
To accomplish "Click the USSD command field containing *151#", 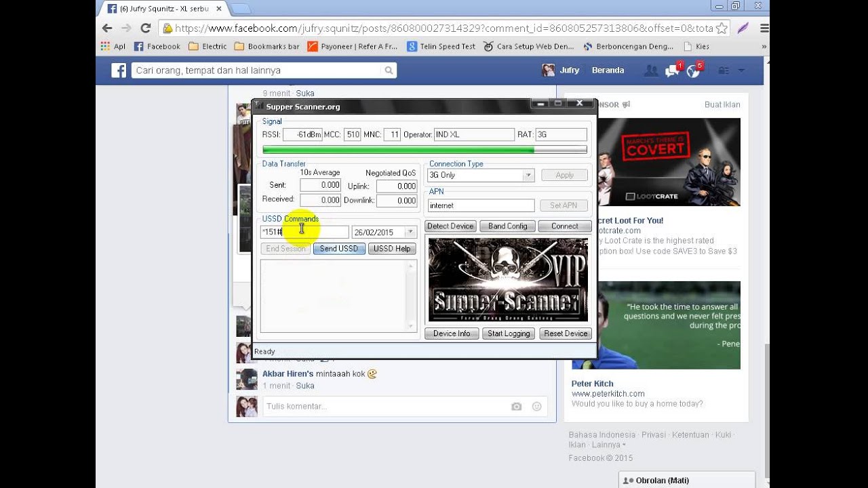I will pos(304,232).
